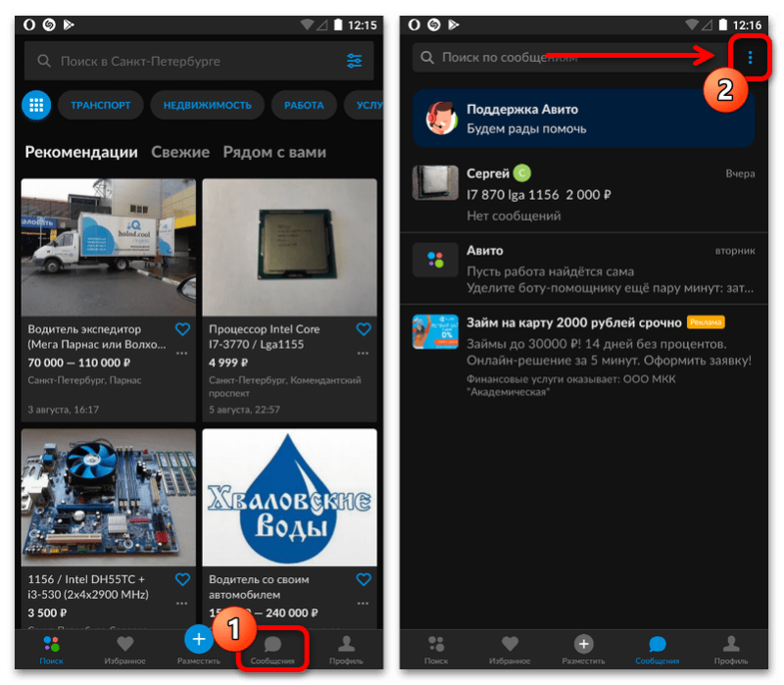Tap processor thumbnail in Сергей chat
Image resolution: width=784 pixels, height=685 pixels.
pos(435,182)
